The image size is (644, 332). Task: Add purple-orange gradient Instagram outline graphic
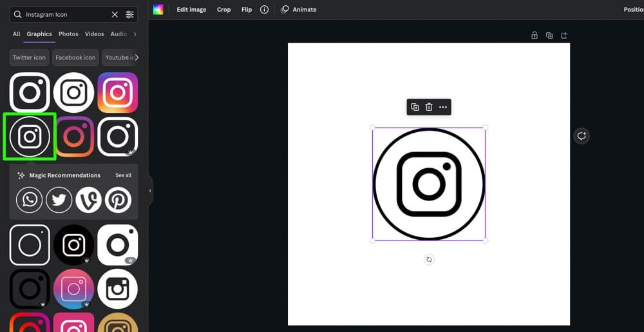74,137
